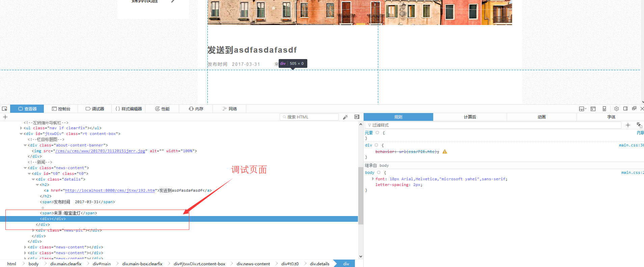Focus the 过滤样式 filter styles field
644x267 pixels.
click(493, 125)
